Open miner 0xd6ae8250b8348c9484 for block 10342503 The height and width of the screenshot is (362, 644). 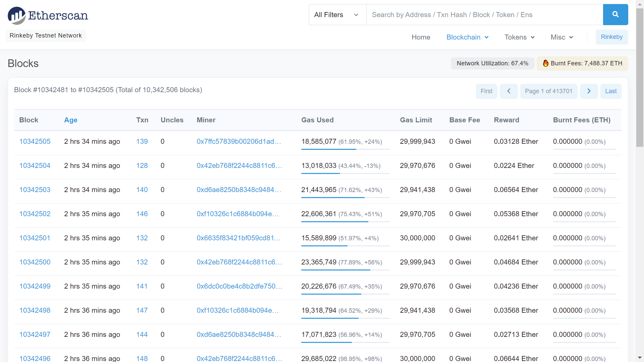[x=239, y=190]
